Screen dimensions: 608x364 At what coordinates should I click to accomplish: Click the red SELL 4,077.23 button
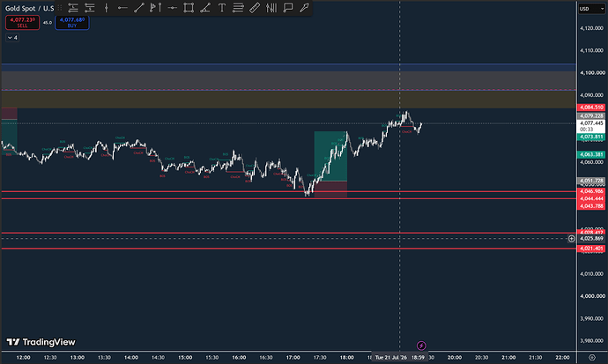point(23,23)
